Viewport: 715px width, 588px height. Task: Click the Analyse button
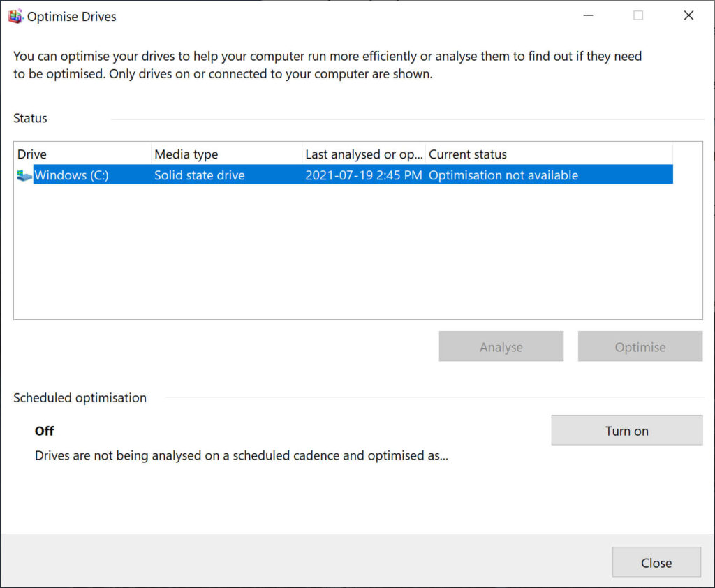click(501, 346)
